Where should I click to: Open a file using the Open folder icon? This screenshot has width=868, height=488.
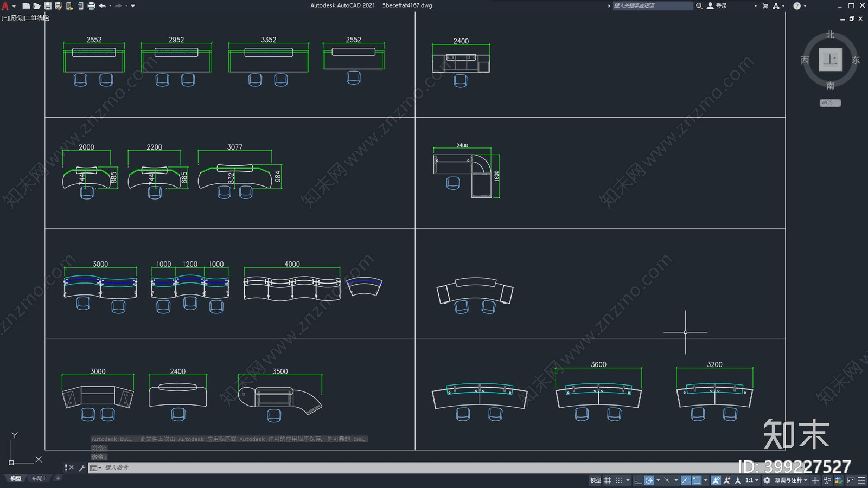click(x=37, y=6)
